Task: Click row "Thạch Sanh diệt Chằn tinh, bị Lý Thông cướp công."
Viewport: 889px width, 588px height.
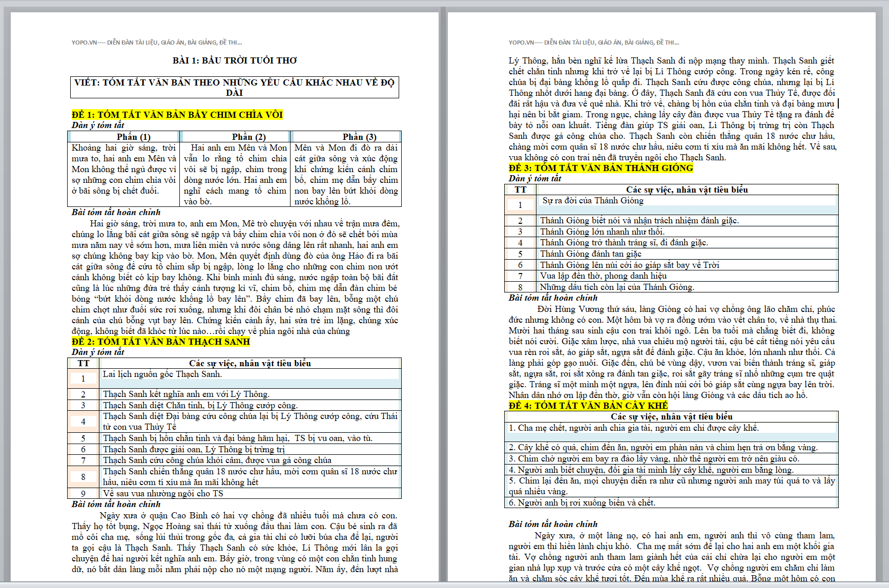Action: (234, 405)
